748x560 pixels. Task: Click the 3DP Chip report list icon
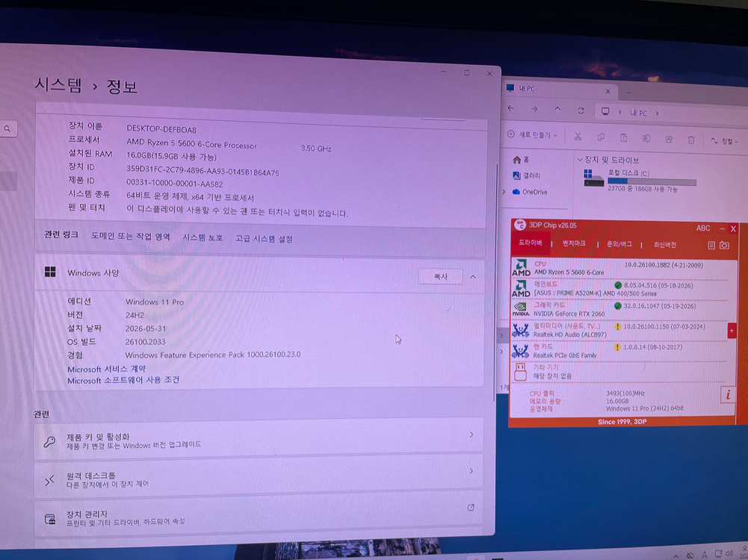711,245
